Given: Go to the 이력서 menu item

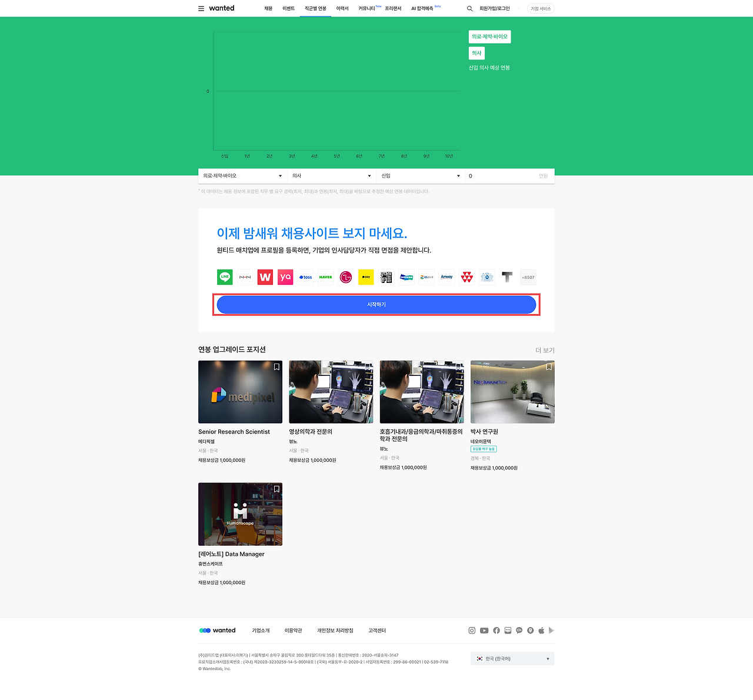Looking at the screenshot, I should point(342,9).
